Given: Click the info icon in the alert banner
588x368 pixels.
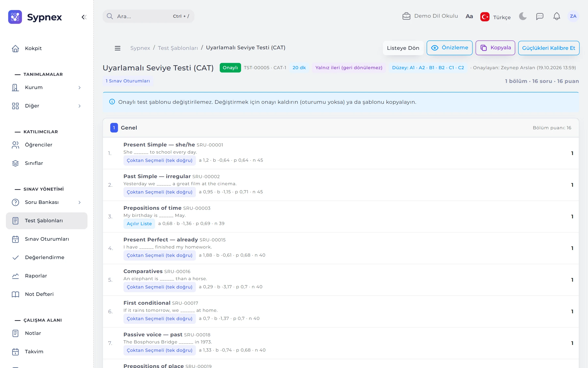Looking at the screenshot, I should point(112,102).
